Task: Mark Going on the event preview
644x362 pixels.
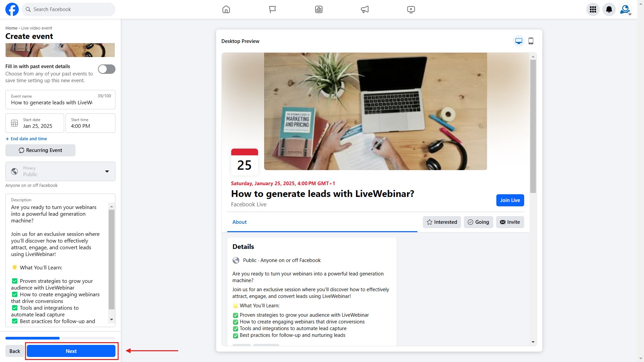Action: point(478,222)
